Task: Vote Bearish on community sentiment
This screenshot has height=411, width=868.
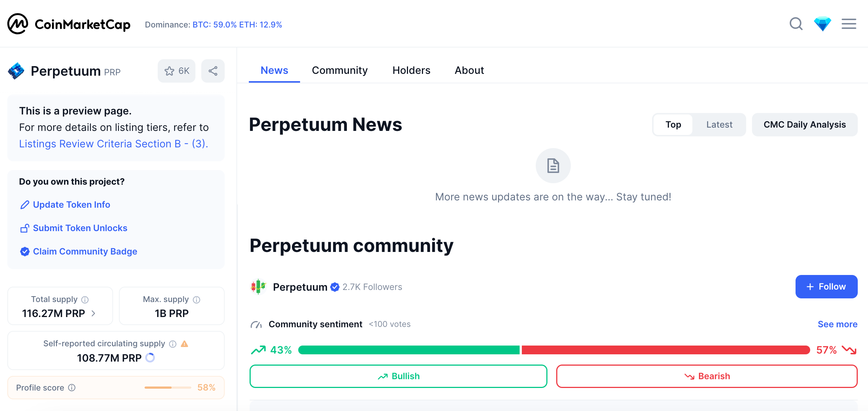Action: pos(707,376)
